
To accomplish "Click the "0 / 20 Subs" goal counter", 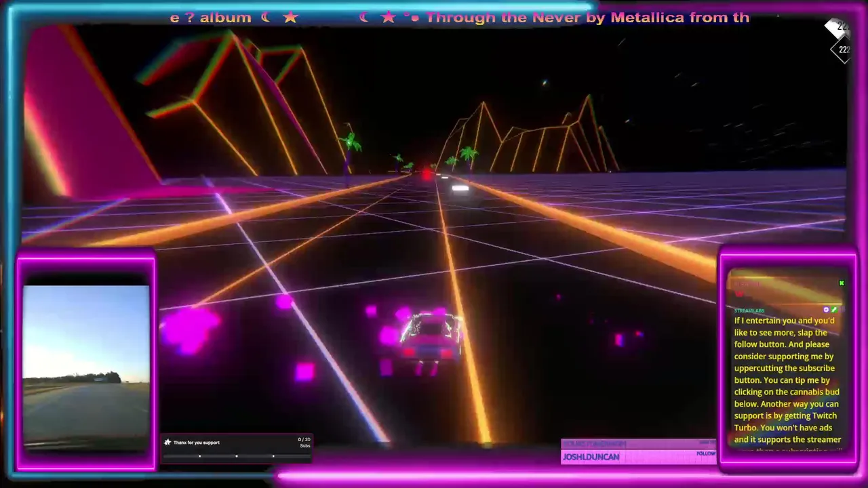I will click(304, 443).
